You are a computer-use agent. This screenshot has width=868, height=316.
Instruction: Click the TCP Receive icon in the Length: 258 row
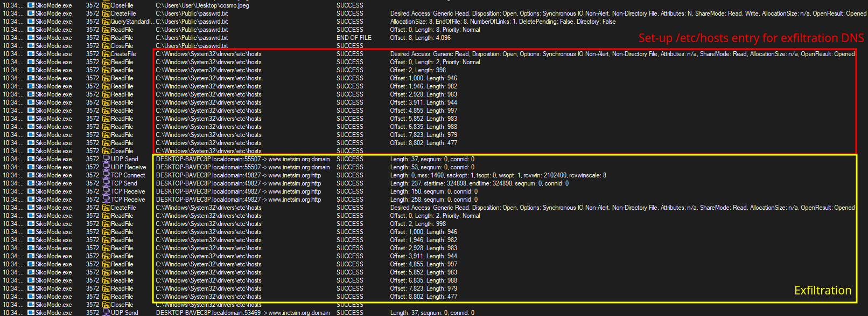(x=106, y=200)
